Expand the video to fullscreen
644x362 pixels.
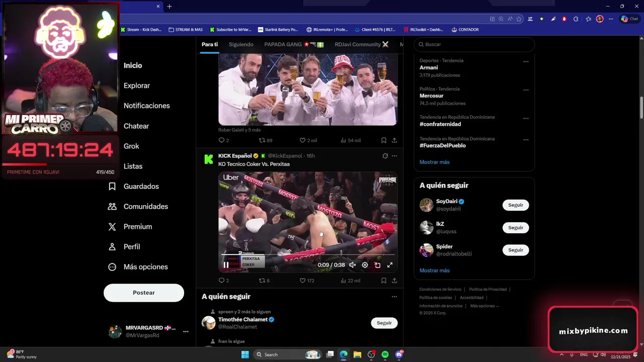coord(390,265)
